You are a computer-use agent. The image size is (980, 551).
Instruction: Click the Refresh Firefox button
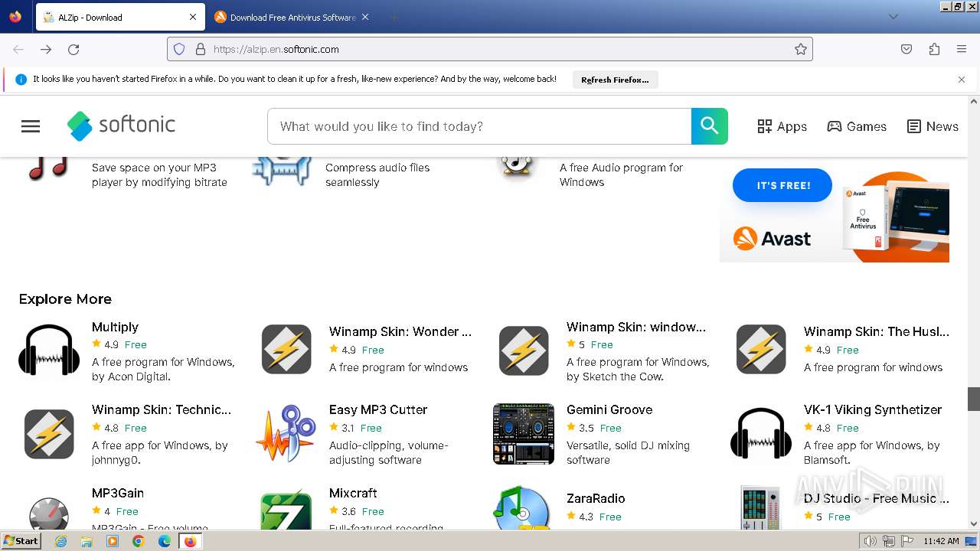click(x=615, y=80)
